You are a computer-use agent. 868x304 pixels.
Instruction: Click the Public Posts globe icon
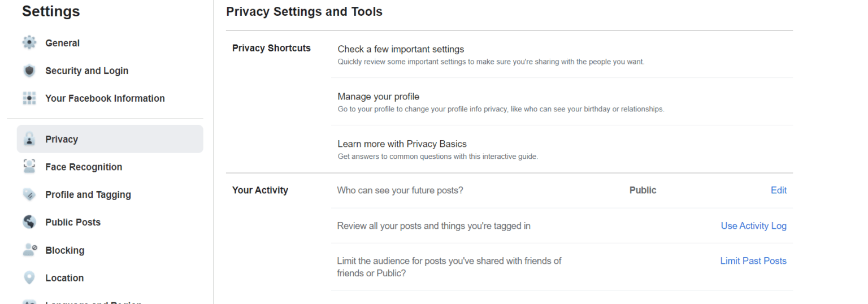(29, 222)
